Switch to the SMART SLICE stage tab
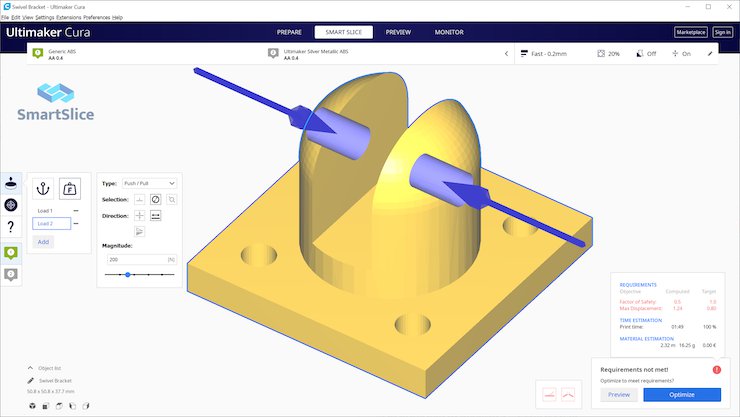Screen dimensions: 740x417 344,32
